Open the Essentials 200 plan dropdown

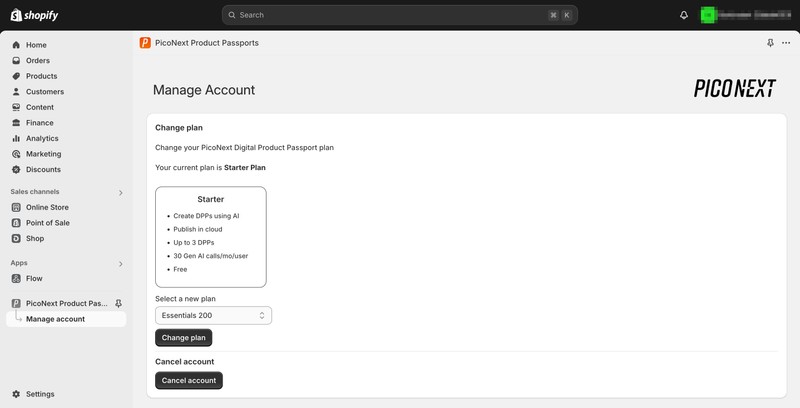point(213,316)
